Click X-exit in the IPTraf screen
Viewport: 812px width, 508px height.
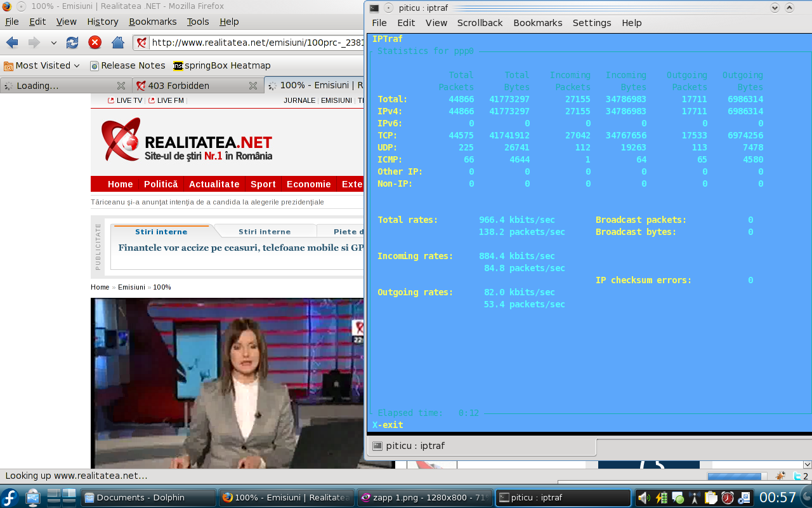(x=388, y=425)
